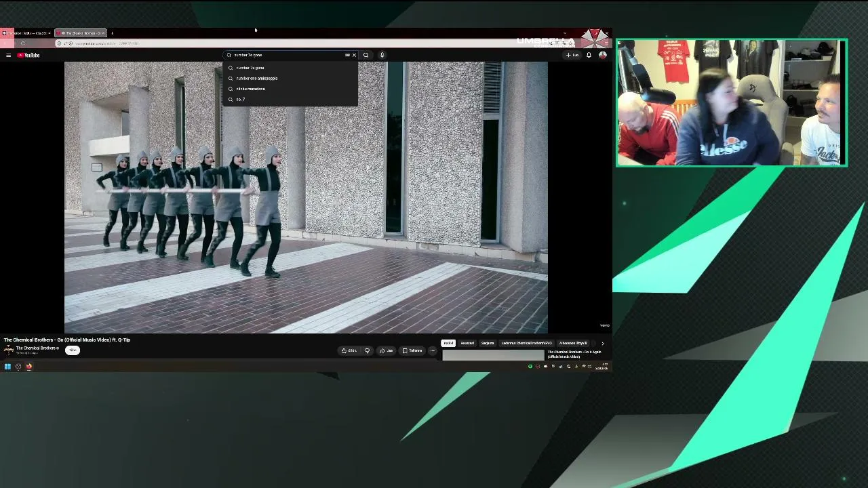Reload the page with the browser refresh icon
The image size is (868, 488).
(x=22, y=43)
